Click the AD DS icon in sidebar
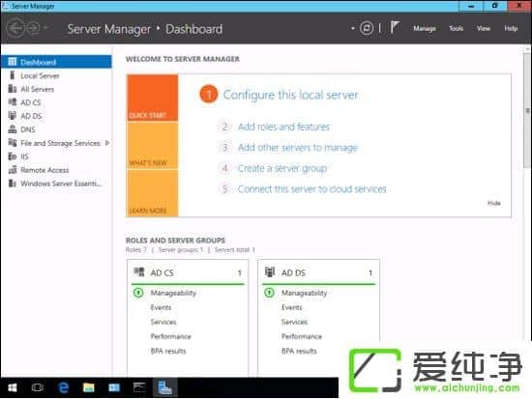Image resolution: width=532 pixels, height=399 pixels. (13, 116)
